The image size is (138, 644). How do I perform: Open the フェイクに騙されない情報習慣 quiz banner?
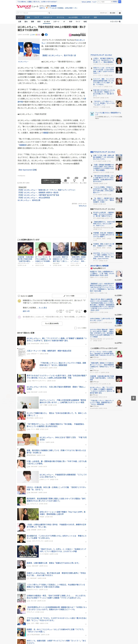point(106,115)
